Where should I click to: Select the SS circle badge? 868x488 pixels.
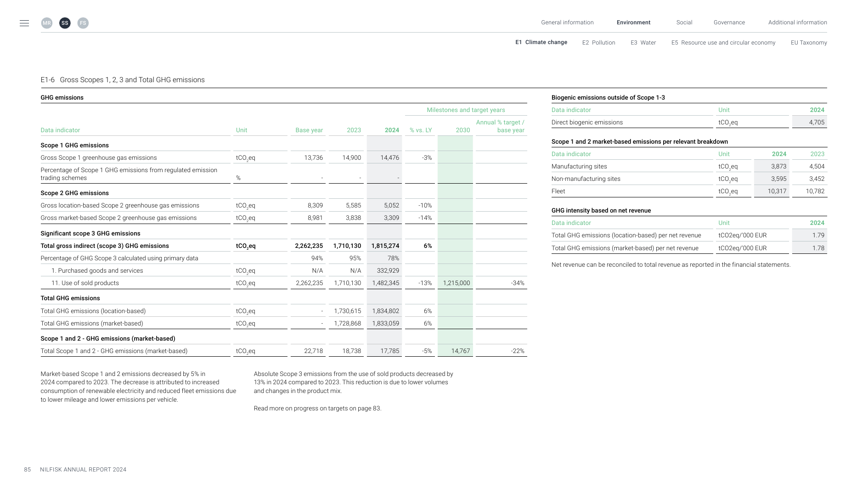point(65,23)
